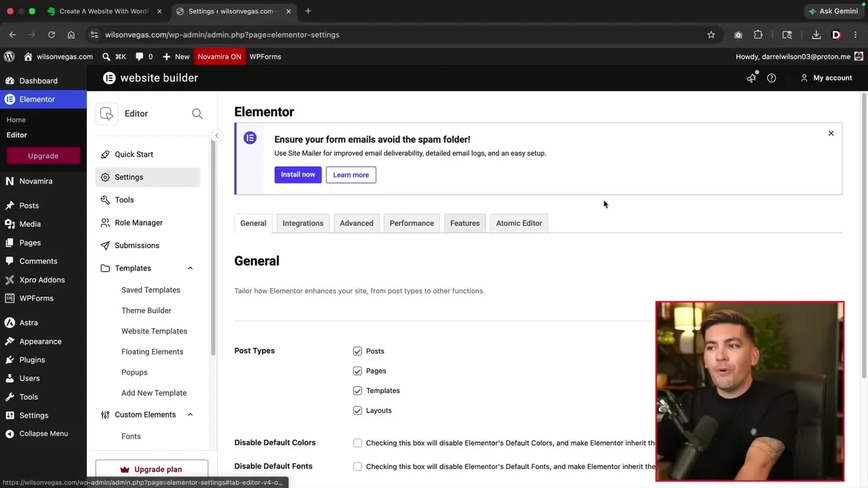Open the help question mark icon

click(x=772, y=78)
